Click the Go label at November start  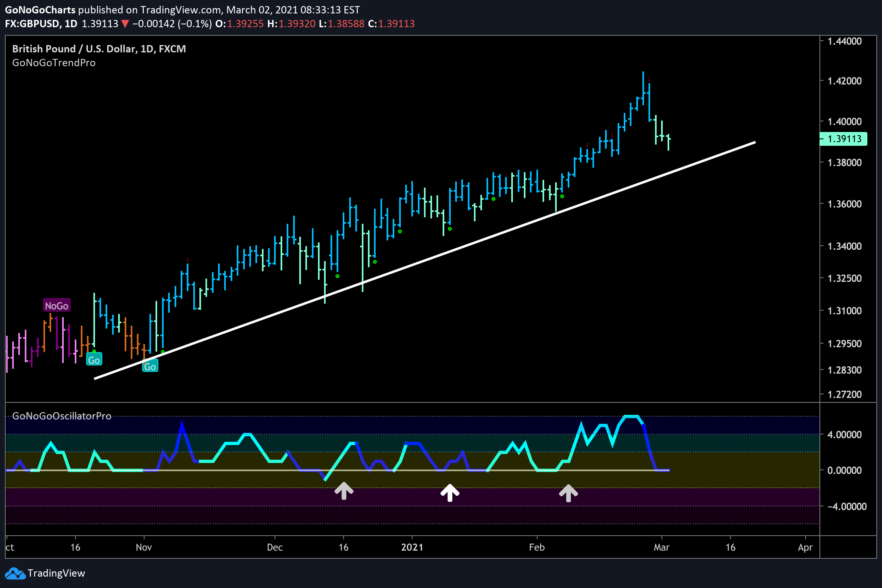point(150,366)
